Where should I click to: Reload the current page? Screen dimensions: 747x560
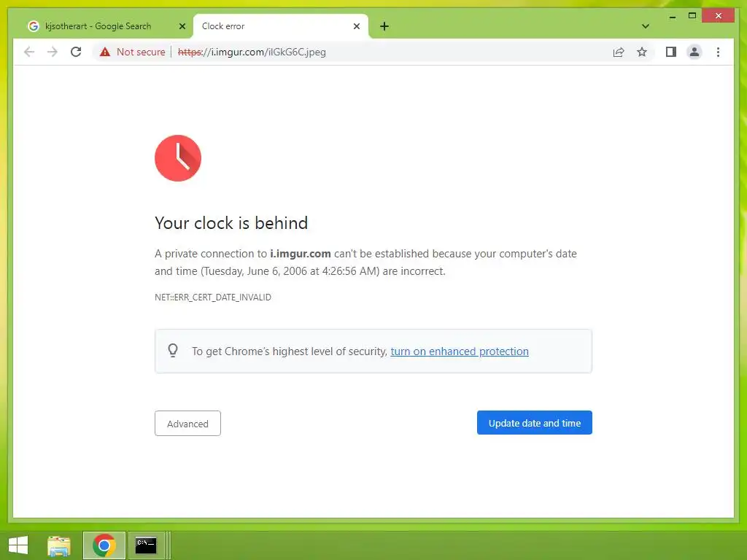tap(76, 52)
